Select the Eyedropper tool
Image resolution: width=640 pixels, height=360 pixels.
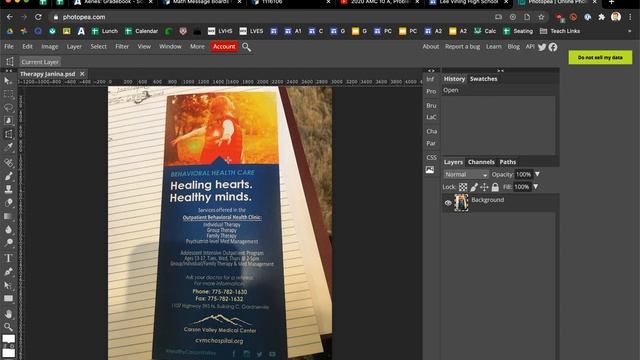(8, 147)
